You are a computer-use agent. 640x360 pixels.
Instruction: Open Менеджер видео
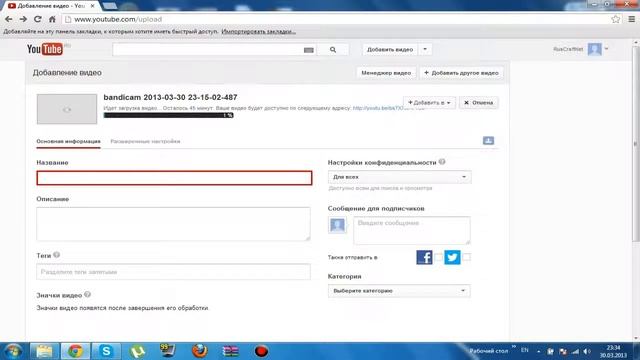tap(386, 73)
